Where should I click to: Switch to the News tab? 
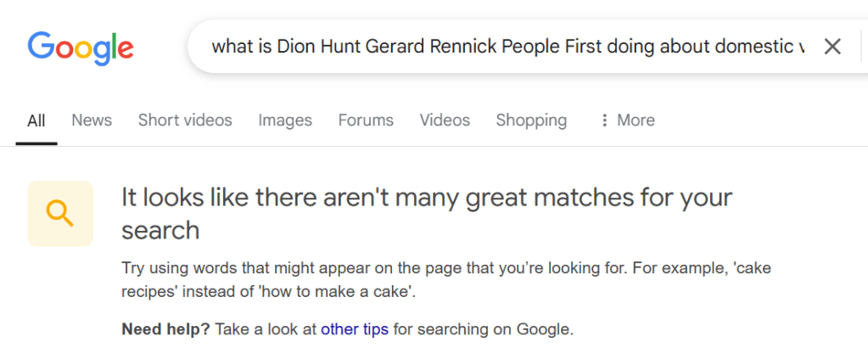click(92, 121)
